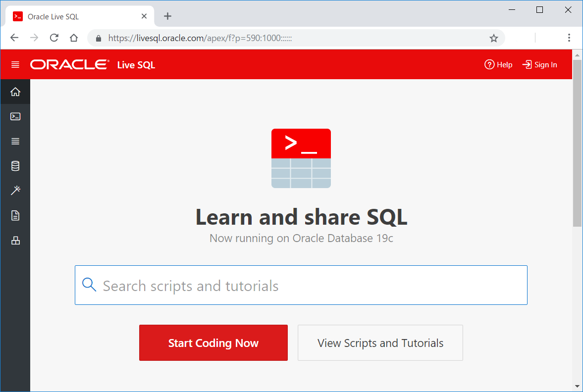Viewport: 583px width, 392px height.
Task: Bookmark the page using the star icon
Action: (x=493, y=38)
